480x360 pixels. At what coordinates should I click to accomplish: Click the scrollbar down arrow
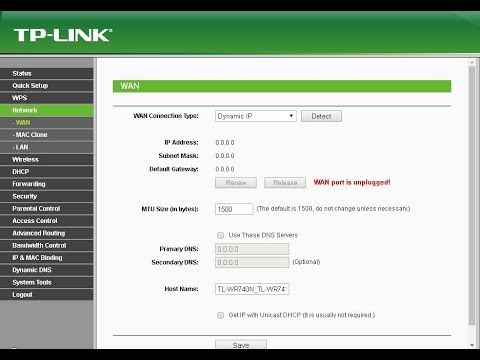click(472, 345)
